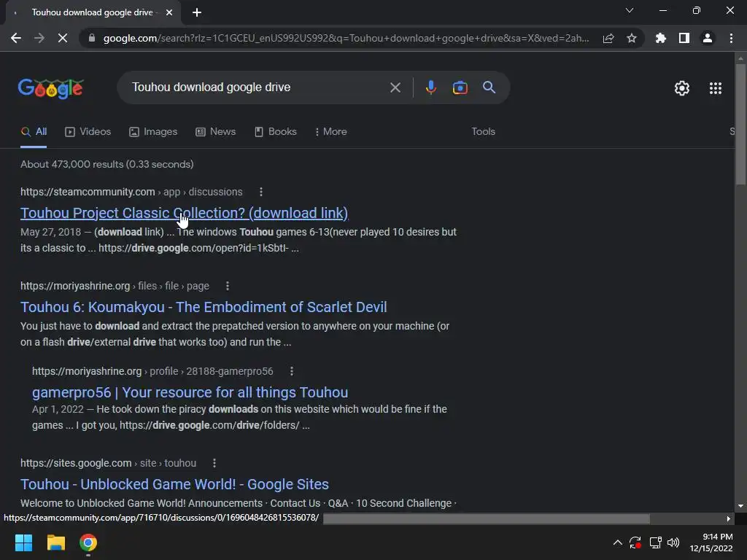Screen dimensions: 747x560
Task: Close the Touhou download google drive tab
Action: click(169, 12)
